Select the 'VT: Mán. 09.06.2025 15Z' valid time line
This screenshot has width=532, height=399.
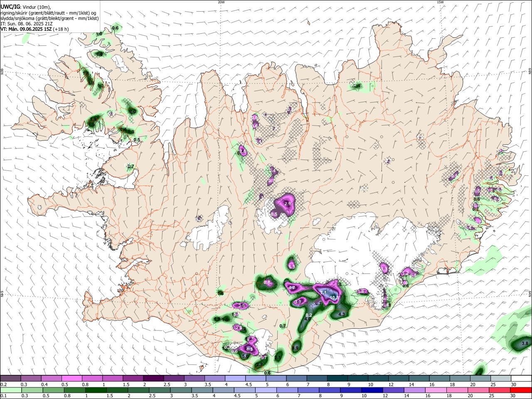(x=26, y=29)
